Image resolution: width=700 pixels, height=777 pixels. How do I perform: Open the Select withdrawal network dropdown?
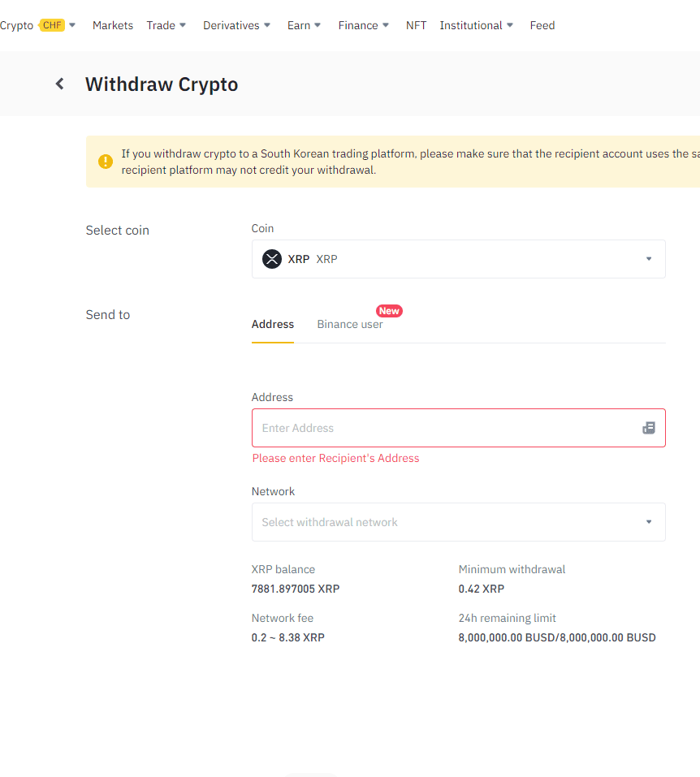click(458, 522)
